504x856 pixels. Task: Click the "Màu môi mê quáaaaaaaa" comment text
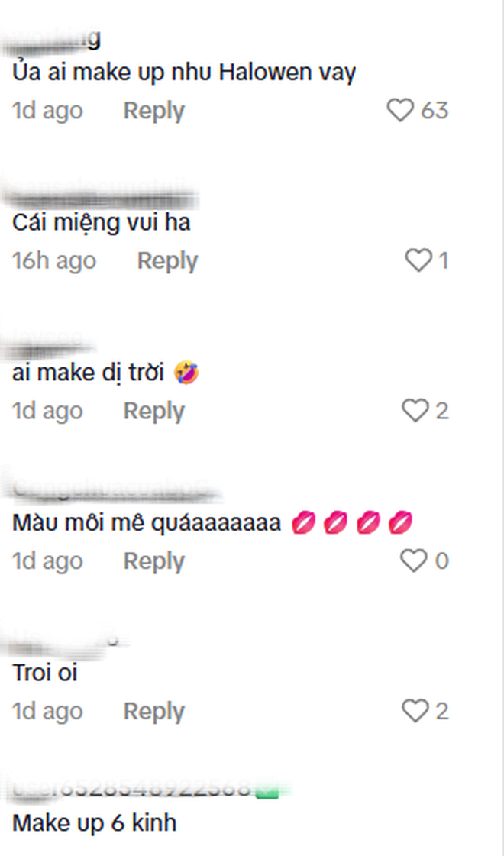click(x=145, y=522)
